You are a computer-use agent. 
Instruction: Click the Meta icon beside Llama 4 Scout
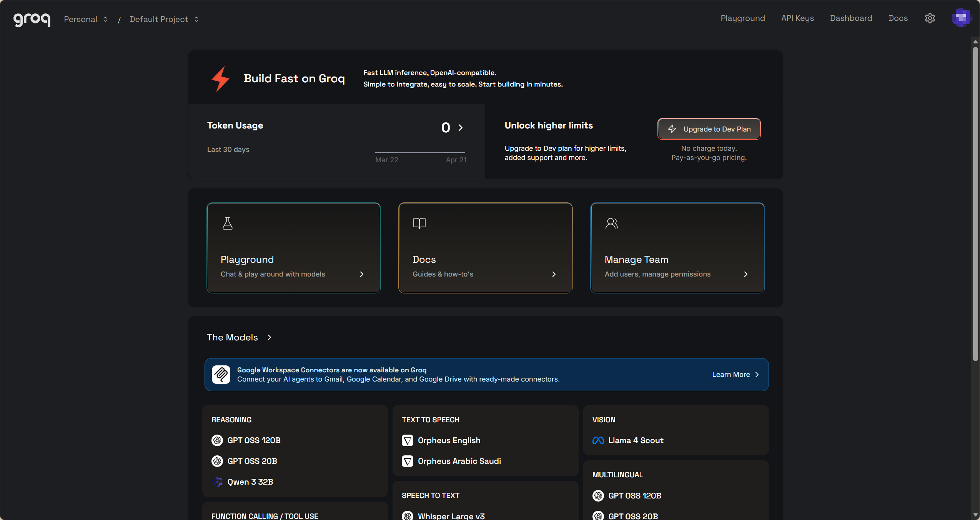click(598, 440)
